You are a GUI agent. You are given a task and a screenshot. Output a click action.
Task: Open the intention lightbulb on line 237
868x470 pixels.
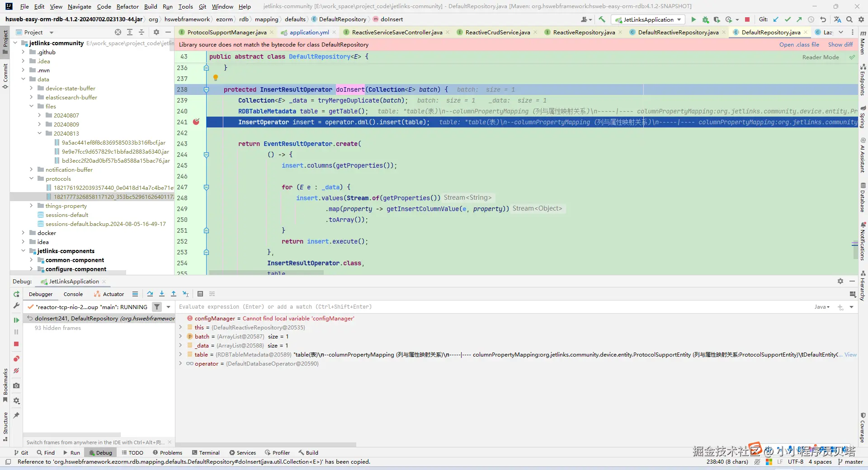[x=216, y=78]
